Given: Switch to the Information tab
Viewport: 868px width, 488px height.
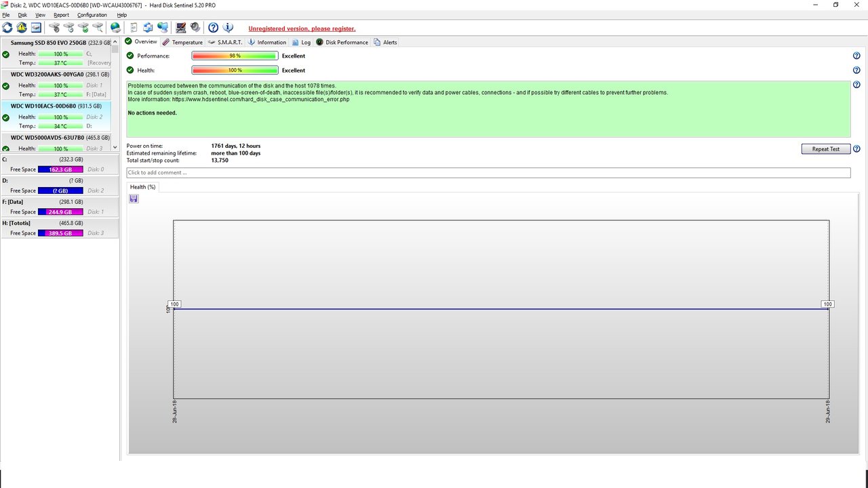Looking at the screenshot, I should pos(267,42).
